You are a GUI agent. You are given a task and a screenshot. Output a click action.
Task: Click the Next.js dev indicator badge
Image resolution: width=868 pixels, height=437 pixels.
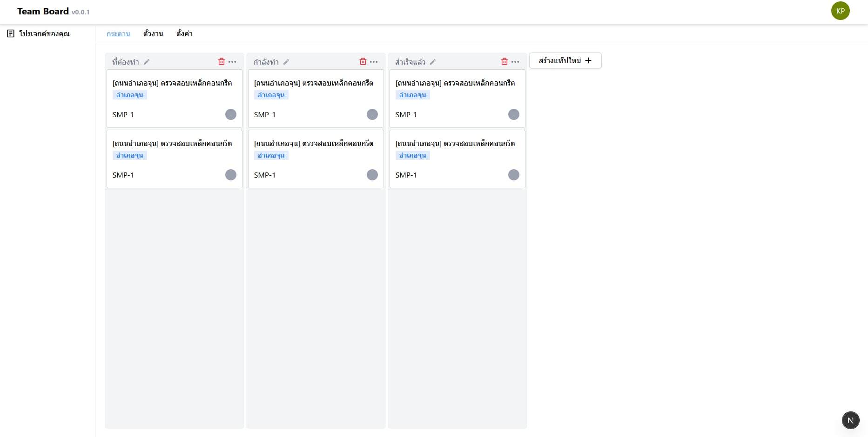click(x=850, y=420)
